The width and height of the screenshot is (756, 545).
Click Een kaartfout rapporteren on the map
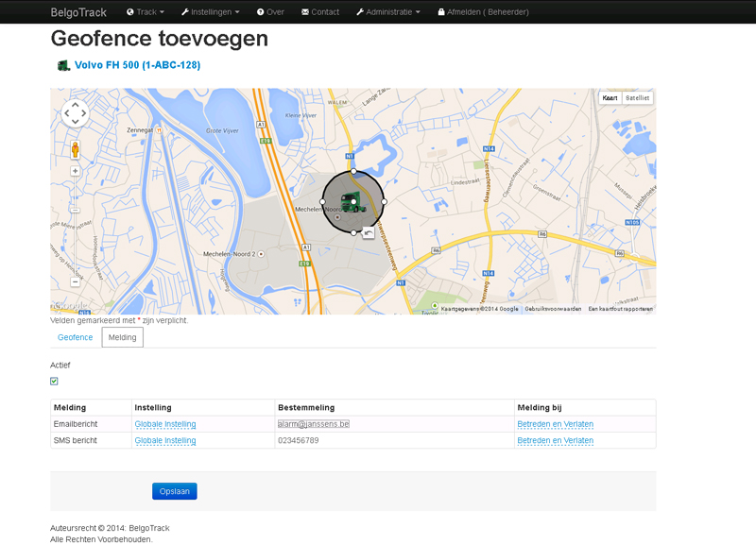point(621,309)
